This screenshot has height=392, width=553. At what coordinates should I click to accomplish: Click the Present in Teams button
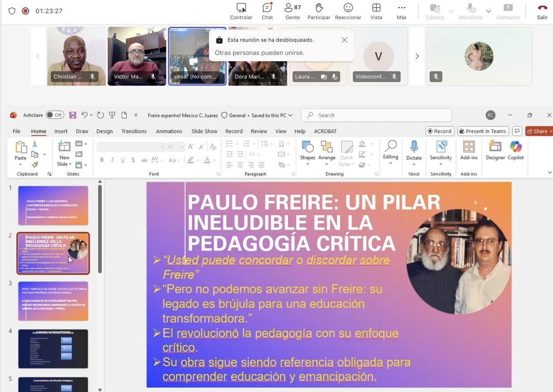[483, 131]
